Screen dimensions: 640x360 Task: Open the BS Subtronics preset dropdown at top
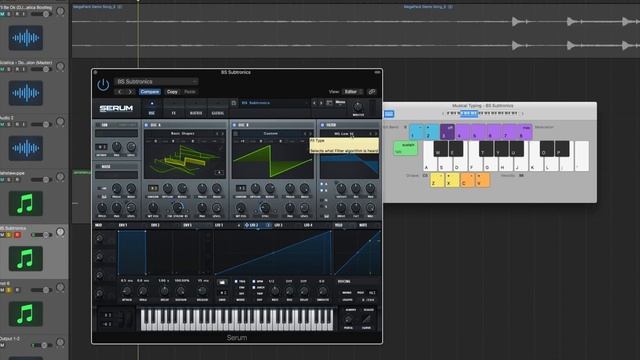point(157,82)
